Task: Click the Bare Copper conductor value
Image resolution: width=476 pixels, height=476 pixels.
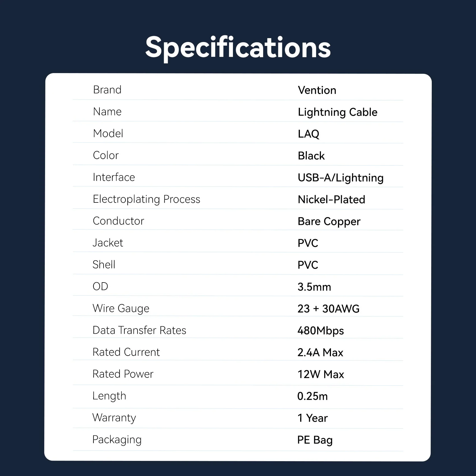Action: tap(329, 222)
